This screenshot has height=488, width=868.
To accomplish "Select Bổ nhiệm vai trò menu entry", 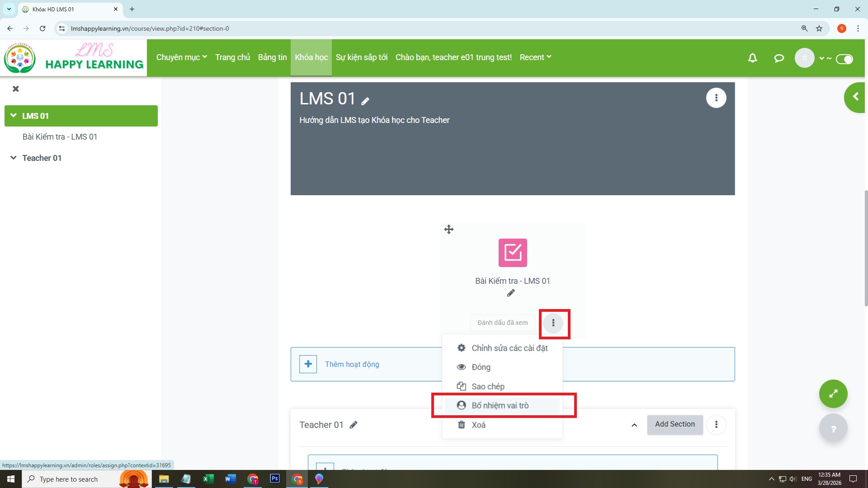I will point(500,405).
